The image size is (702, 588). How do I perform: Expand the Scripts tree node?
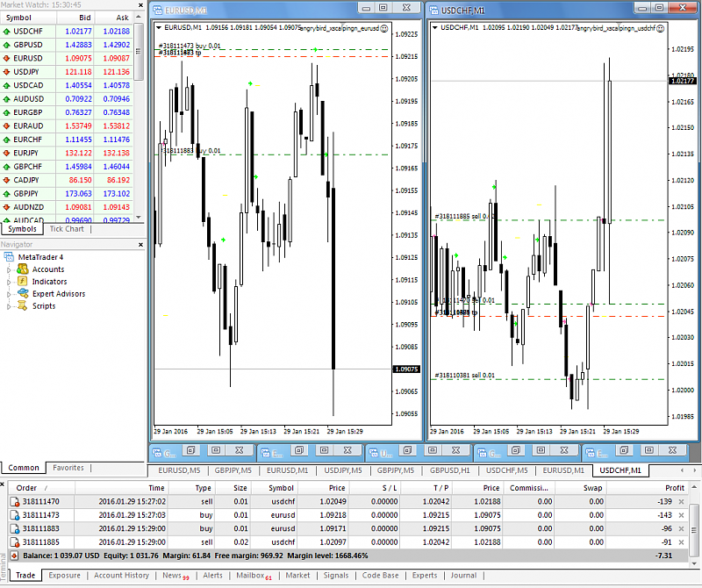(10, 306)
